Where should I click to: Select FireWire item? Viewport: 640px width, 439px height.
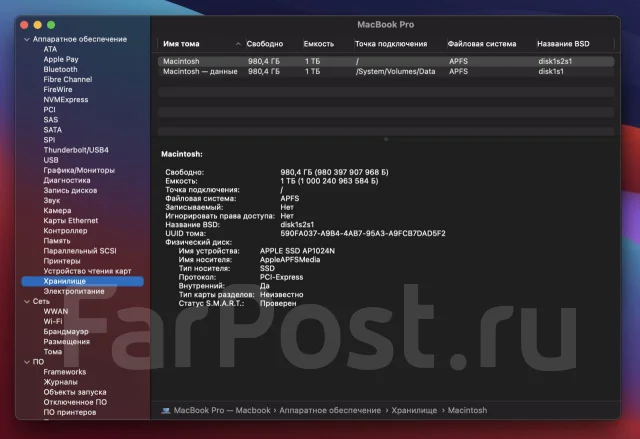(x=58, y=89)
